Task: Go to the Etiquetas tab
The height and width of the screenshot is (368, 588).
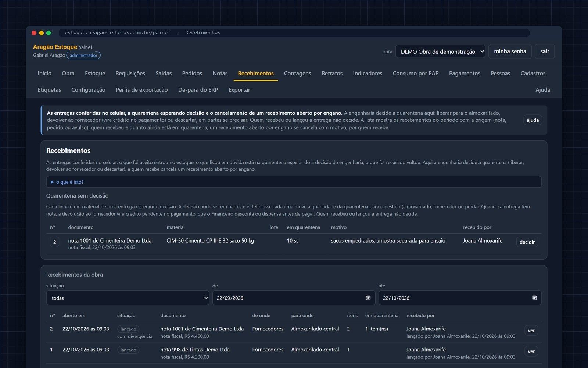Action: 49,89
